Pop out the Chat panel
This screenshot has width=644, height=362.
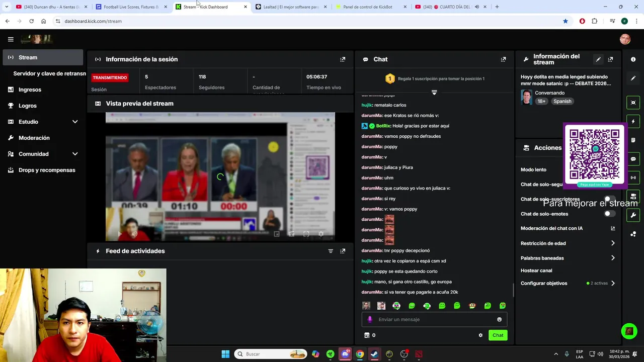point(503,59)
